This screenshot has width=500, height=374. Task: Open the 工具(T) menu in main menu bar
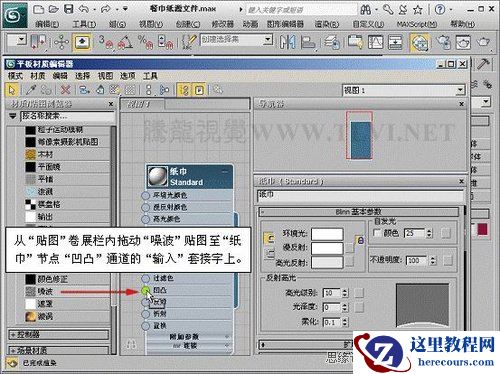(x=84, y=24)
